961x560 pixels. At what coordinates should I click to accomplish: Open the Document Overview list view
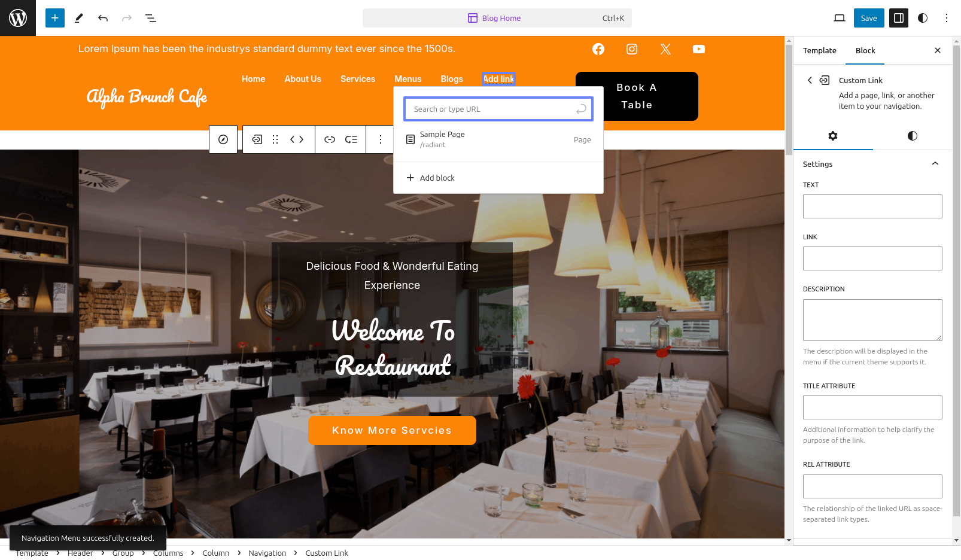[151, 18]
